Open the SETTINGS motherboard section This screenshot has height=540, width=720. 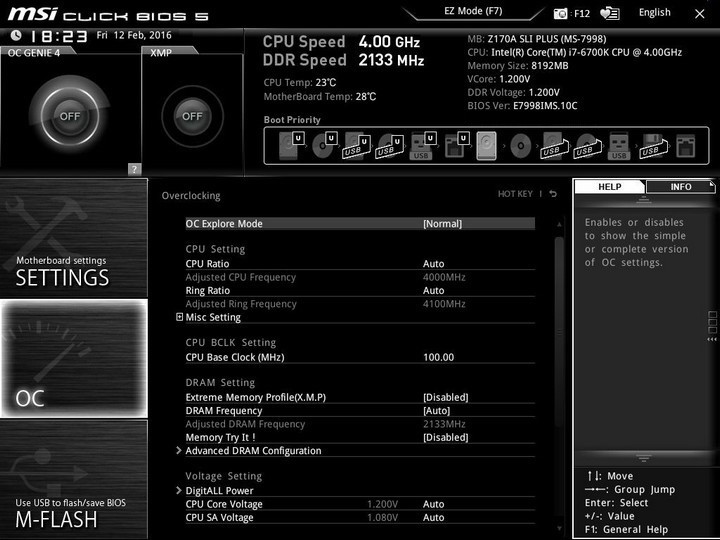[x=74, y=238]
